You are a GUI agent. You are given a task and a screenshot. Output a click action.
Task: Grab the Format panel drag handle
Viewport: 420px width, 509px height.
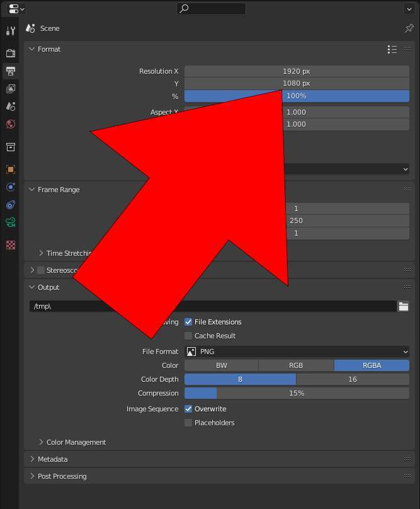407,49
